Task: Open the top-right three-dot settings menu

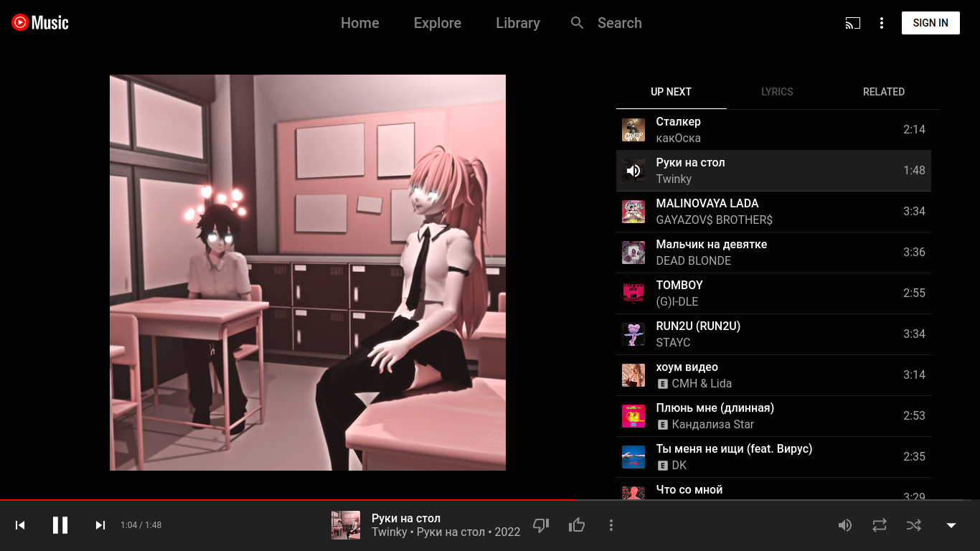Action: tap(882, 23)
